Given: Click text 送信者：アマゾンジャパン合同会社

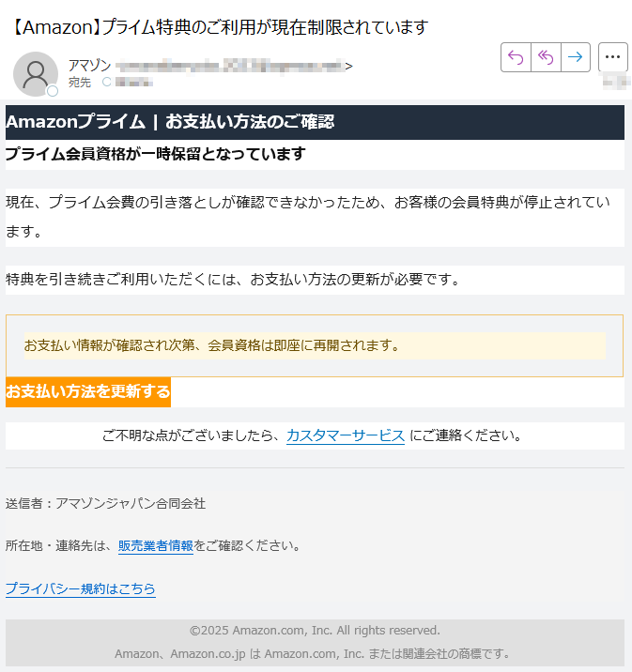Looking at the screenshot, I should click(105, 503).
